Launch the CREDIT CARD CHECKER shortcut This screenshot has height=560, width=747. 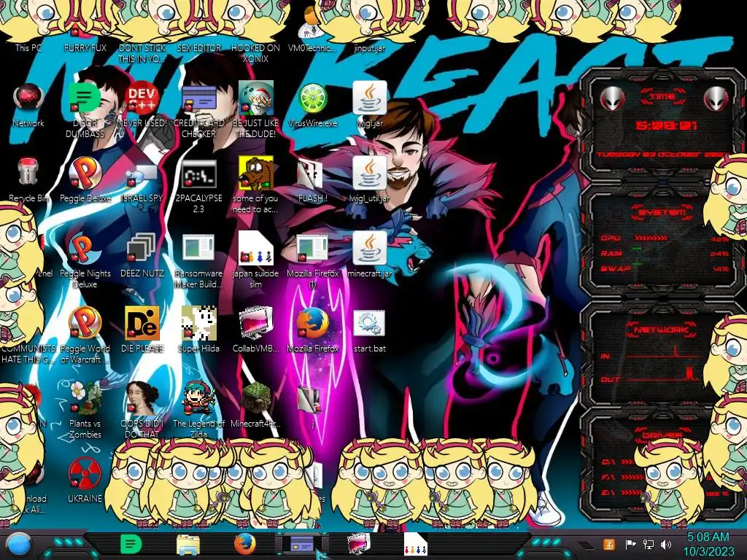click(x=198, y=109)
